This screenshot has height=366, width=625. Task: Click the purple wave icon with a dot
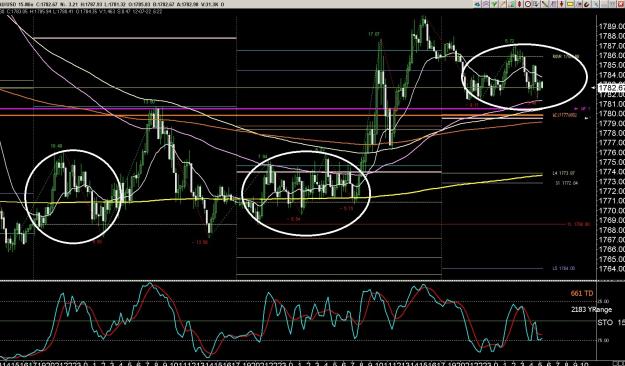click(579, 4)
